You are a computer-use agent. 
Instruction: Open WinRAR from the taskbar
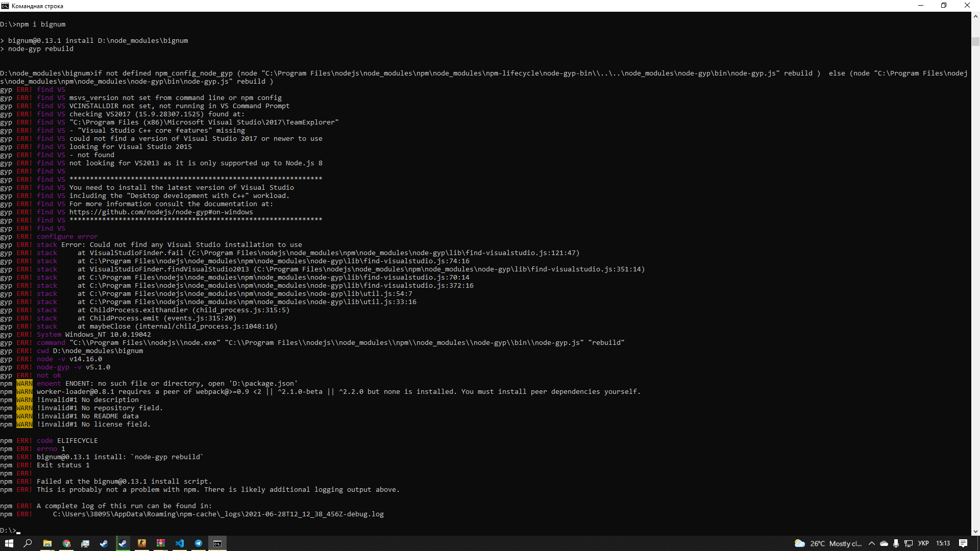[x=161, y=543]
